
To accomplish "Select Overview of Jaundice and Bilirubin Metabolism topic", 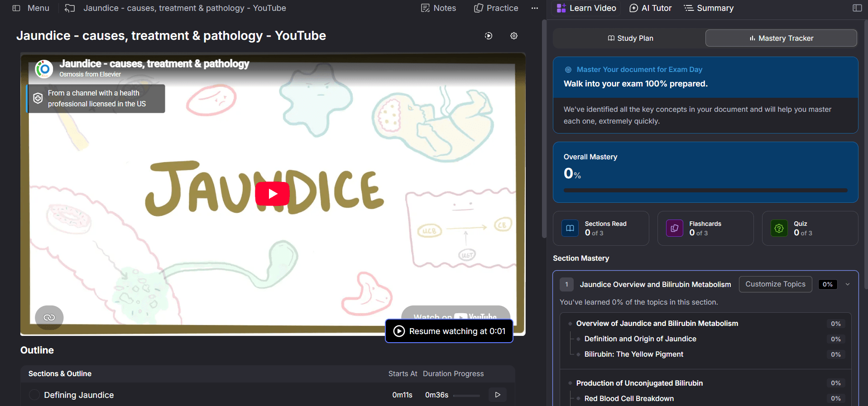I will (x=657, y=324).
